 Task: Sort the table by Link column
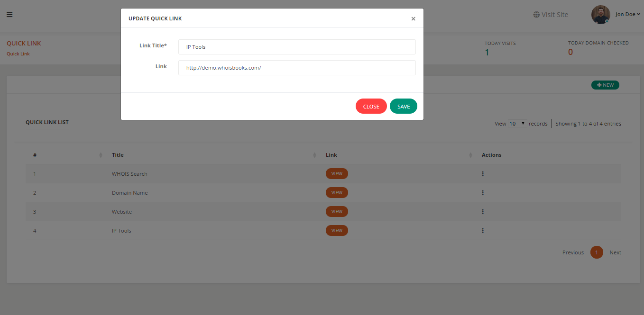coord(470,155)
